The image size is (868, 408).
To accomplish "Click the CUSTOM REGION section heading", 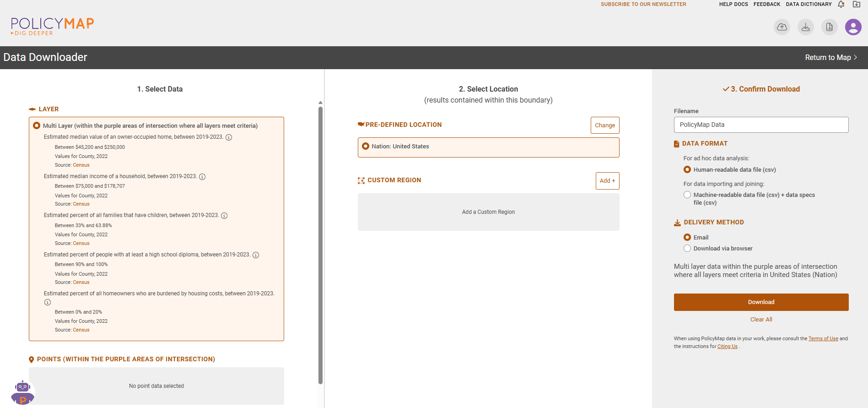I will 389,180.
